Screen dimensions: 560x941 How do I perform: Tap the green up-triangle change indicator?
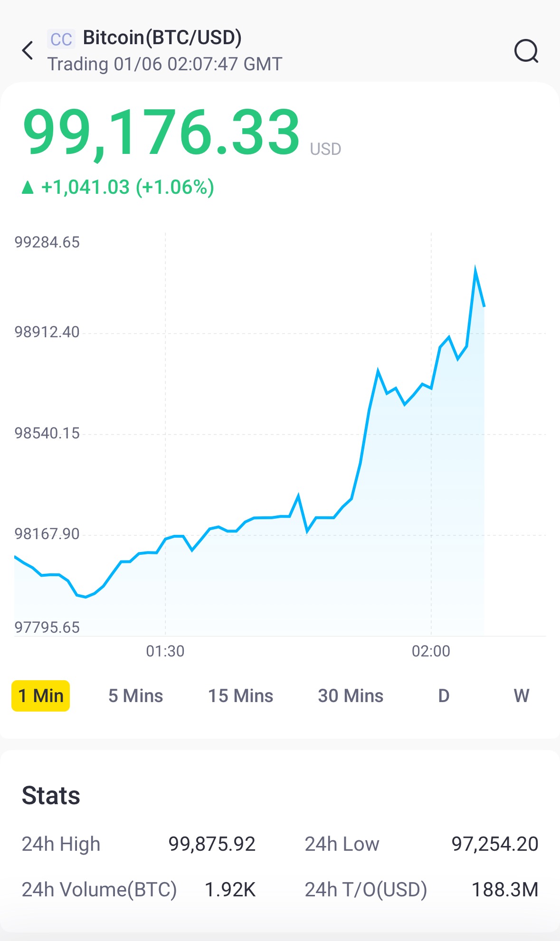(28, 188)
